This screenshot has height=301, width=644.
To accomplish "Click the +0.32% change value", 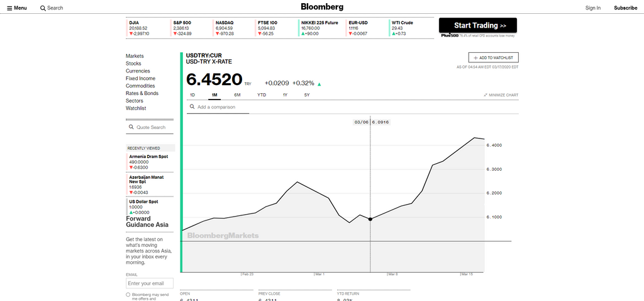I will click(304, 83).
